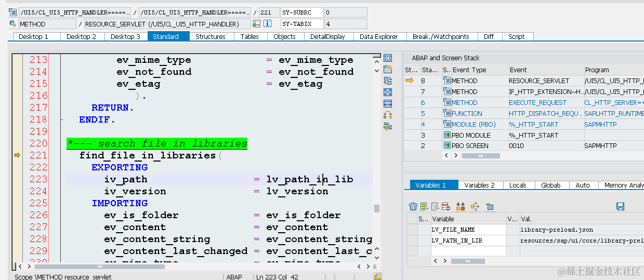Switch to the Desktop 2 tab
This screenshot has width=644, height=280.
(82, 36)
